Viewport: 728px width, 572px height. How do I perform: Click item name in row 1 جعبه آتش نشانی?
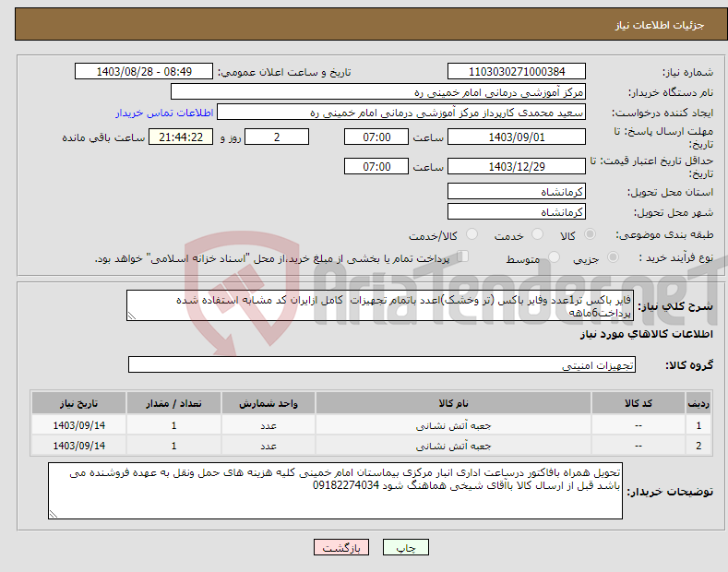pos(453,425)
